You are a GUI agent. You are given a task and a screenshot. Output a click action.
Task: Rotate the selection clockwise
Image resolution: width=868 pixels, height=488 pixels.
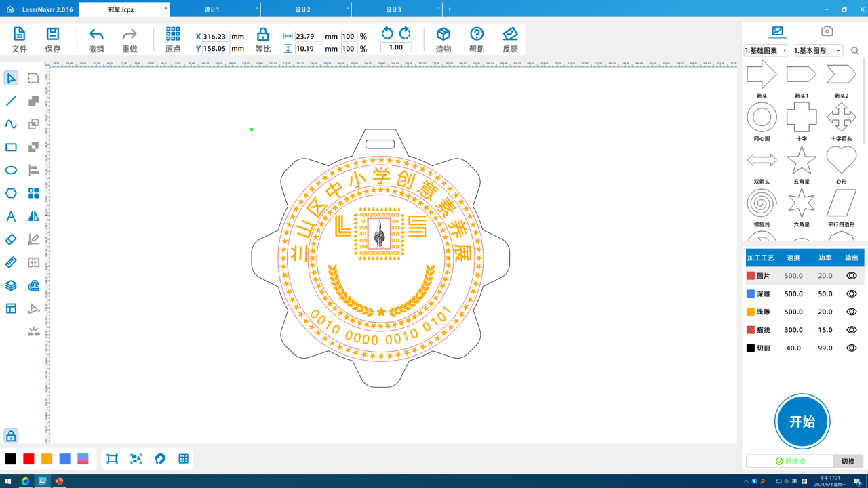coord(405,33)
